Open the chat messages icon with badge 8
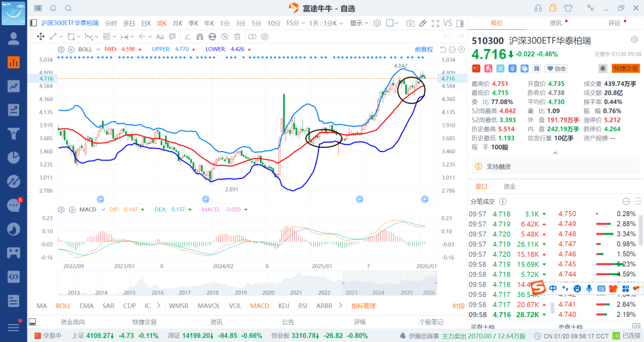 coord(14,205)
